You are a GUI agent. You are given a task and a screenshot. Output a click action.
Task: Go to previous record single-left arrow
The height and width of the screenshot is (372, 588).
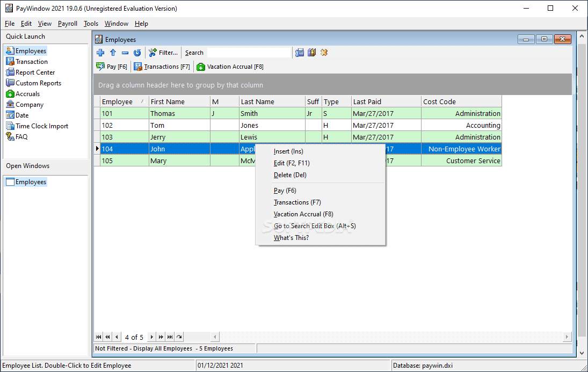[117, 337]
